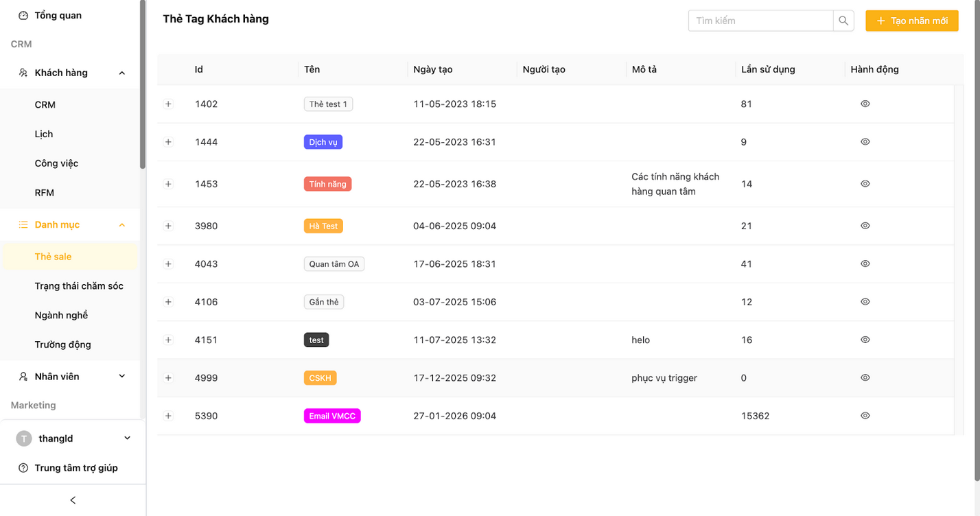Click the Khách hàng people icon

click(x=23, y=73)
